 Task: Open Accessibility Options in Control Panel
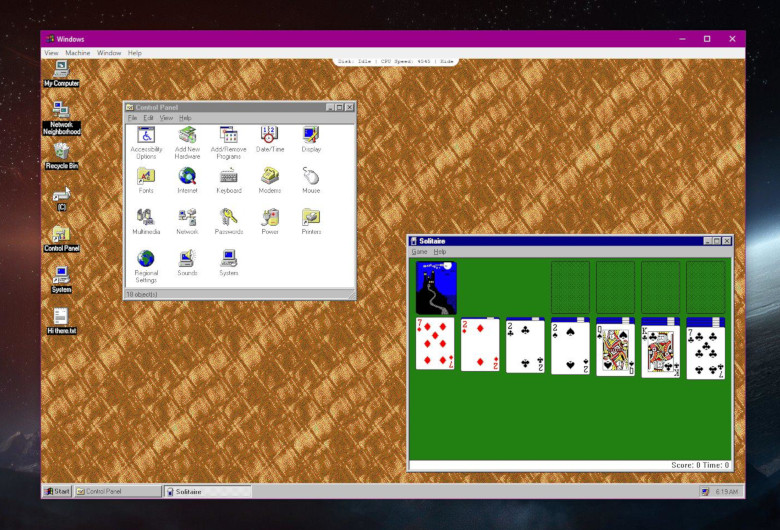tap(146, 143)
